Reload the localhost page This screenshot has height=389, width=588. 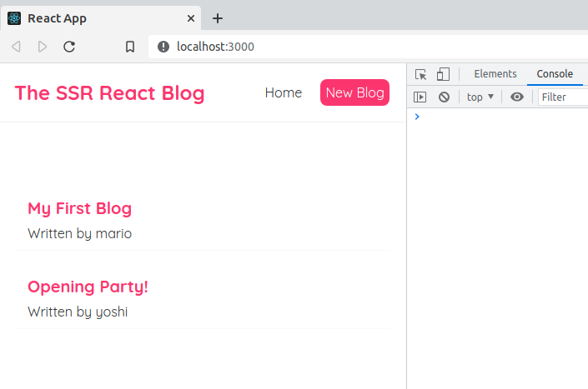[x=69, y=47]
